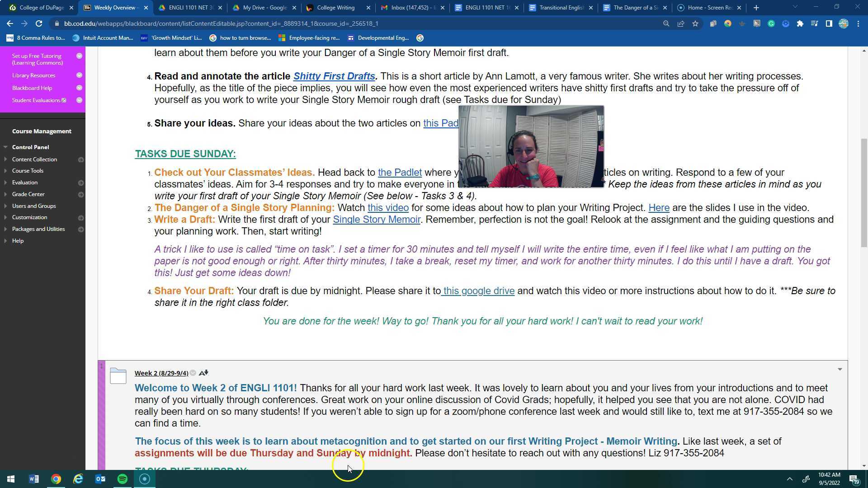This screenshot has height=488, width=868.
Task: Click the Grammarly extension icon in toolbar
Action: 772,23
